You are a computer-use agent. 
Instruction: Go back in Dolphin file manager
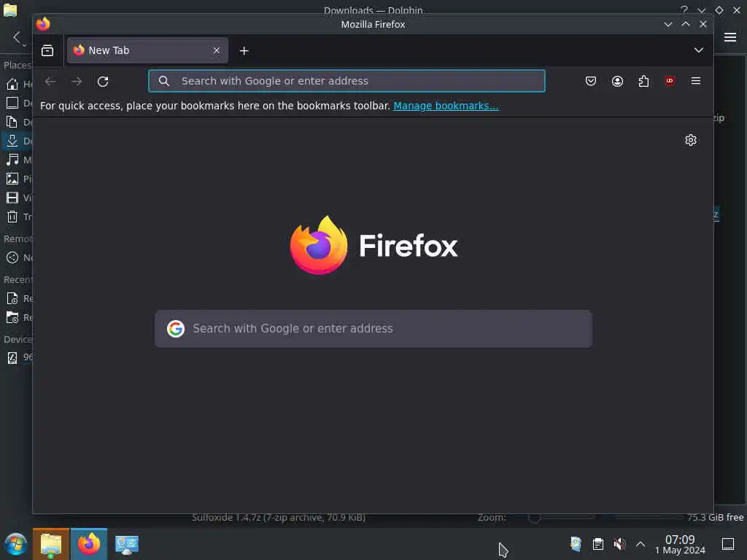[17, 37]
